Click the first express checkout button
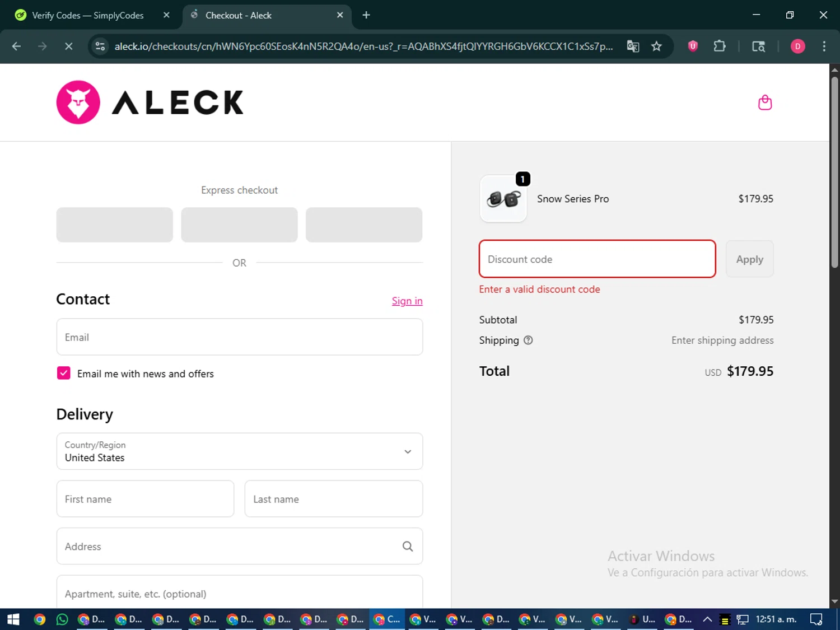This screenshot has width=840, height=630. [115, 225]
